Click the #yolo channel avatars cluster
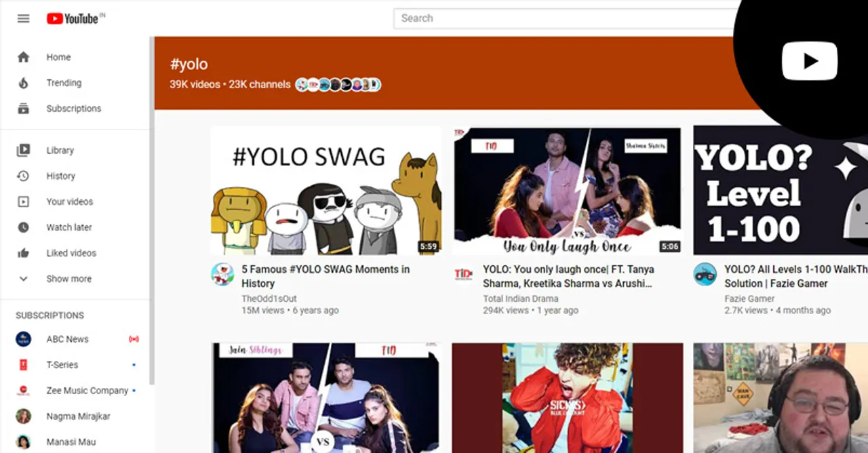 [338, 85]
